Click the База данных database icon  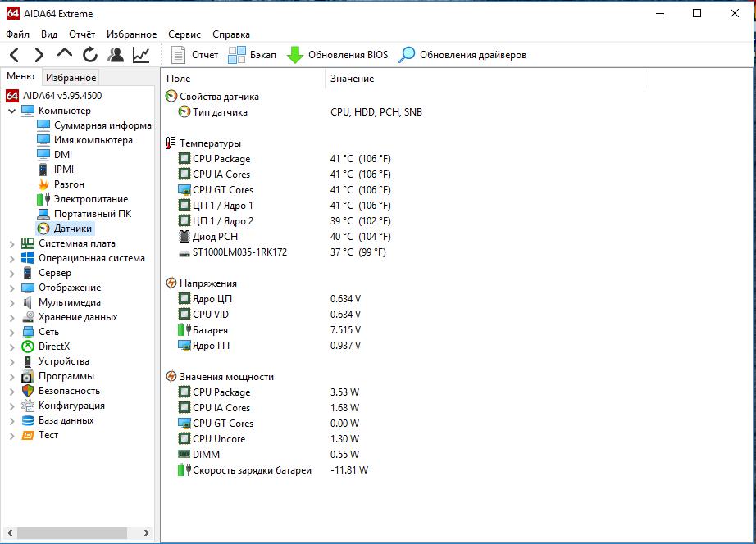[28, 420]
